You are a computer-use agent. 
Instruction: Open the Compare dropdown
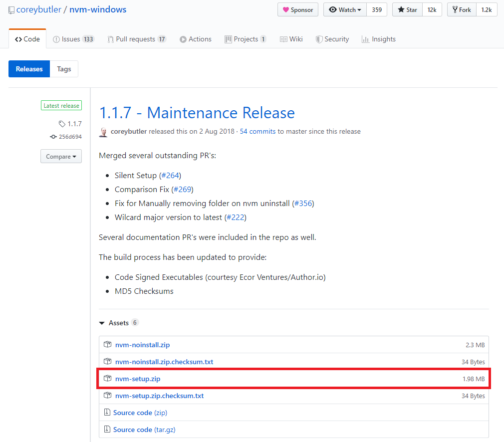tap(61, 156)
